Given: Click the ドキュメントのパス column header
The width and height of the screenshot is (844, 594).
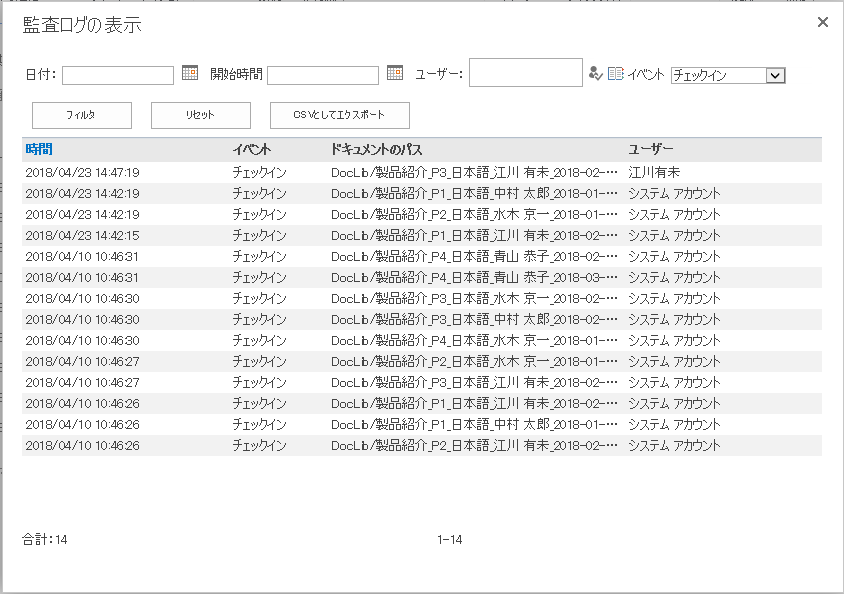Looking at the screenshot, I should (376, 150).
